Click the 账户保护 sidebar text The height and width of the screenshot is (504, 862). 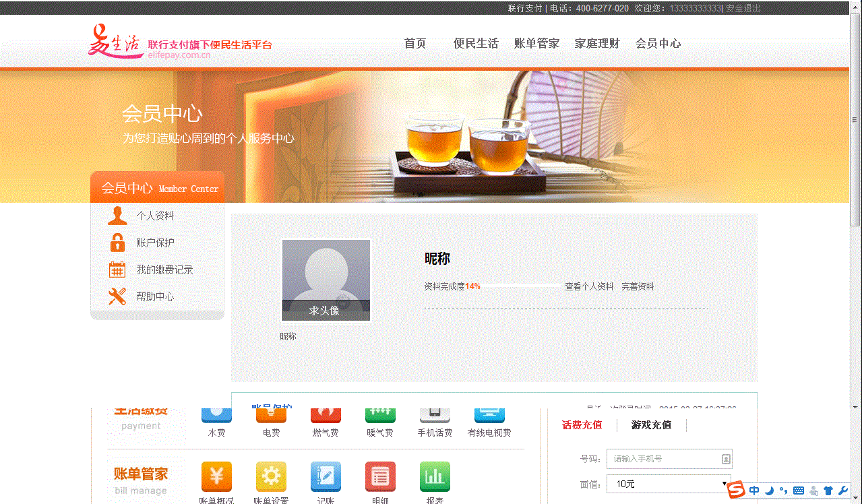[155, 243]
